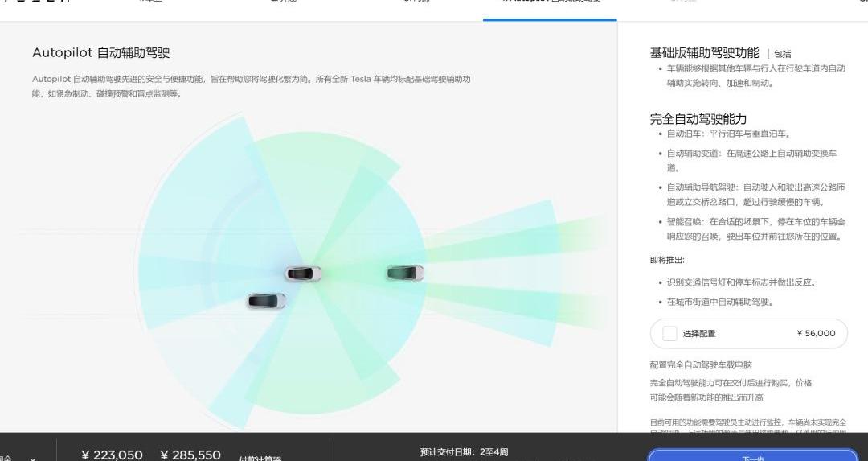Click 识别交通信号灯和停车标志 bullet
Image resolution: width=868 pixels, height=461 pixels.
pos(741,282)
